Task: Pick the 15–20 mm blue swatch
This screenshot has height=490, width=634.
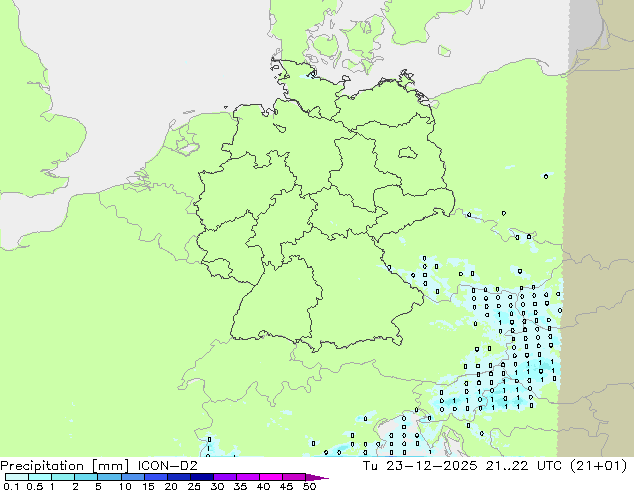Action: pyautogui.click(x=155, y=477)
